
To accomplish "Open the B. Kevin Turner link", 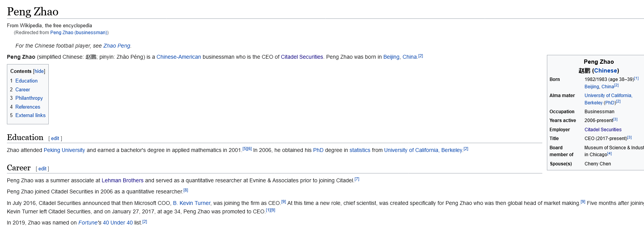I will pyautogui.click(x=192, y=203).
